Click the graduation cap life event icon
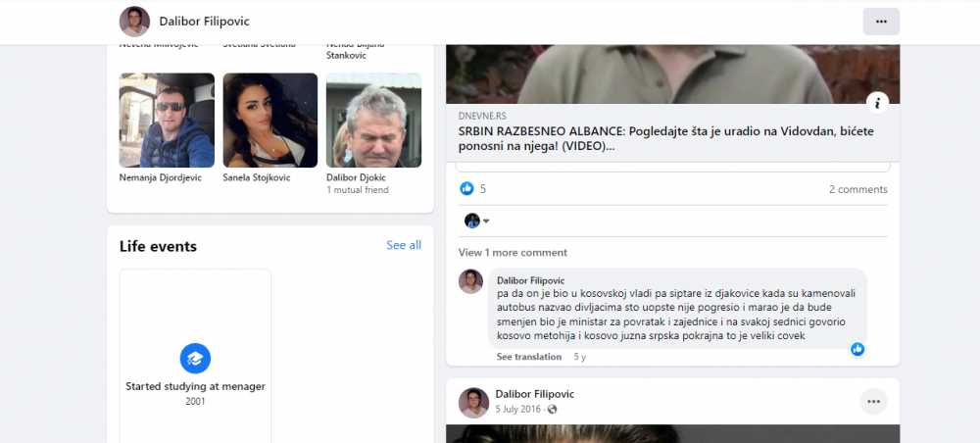980x443 pixels. pyautogui.click(x=195, y=359)
